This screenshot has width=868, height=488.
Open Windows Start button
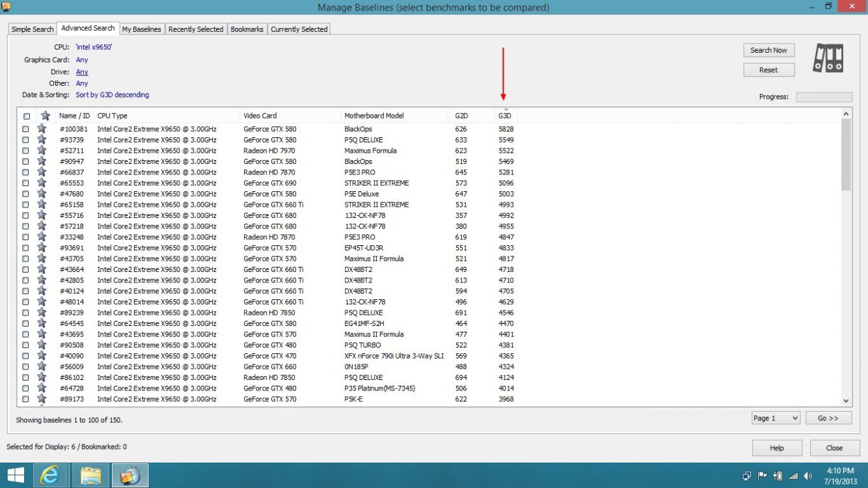click(x=16, y=475)
